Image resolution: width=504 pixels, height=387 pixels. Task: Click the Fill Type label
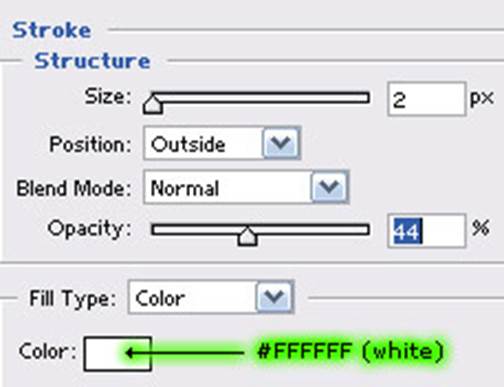pos(73,298)
